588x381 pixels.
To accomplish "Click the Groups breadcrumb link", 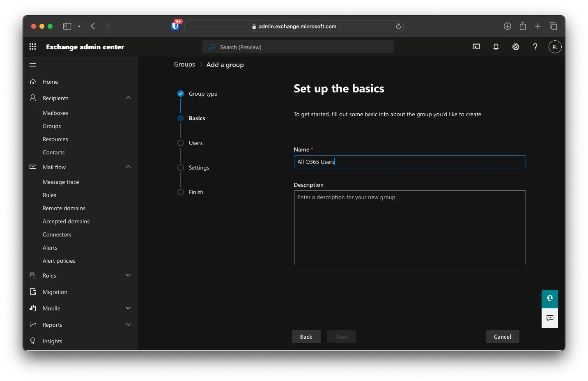I will tap(184, 64).
